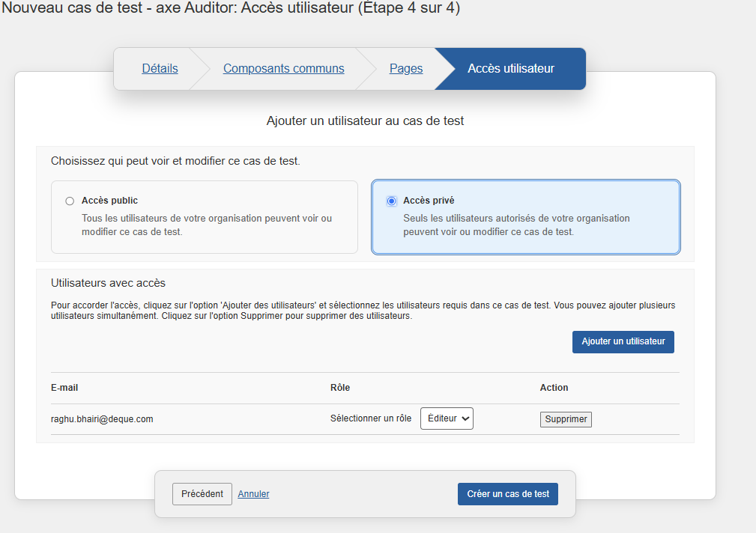The image size is (756, 533).
Task: Click the 'Utilisateurs avec accès' section heading
Action: point(108,283)
